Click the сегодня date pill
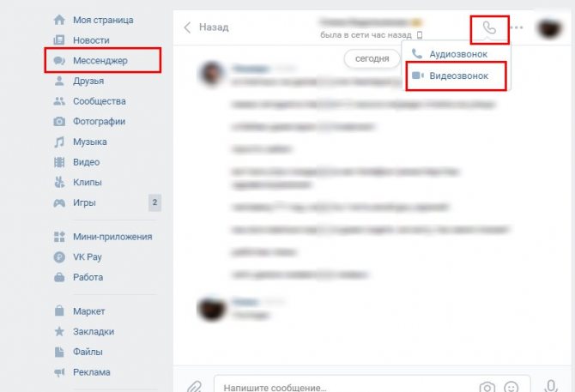575x392 pixels. [x=372, y=58]
